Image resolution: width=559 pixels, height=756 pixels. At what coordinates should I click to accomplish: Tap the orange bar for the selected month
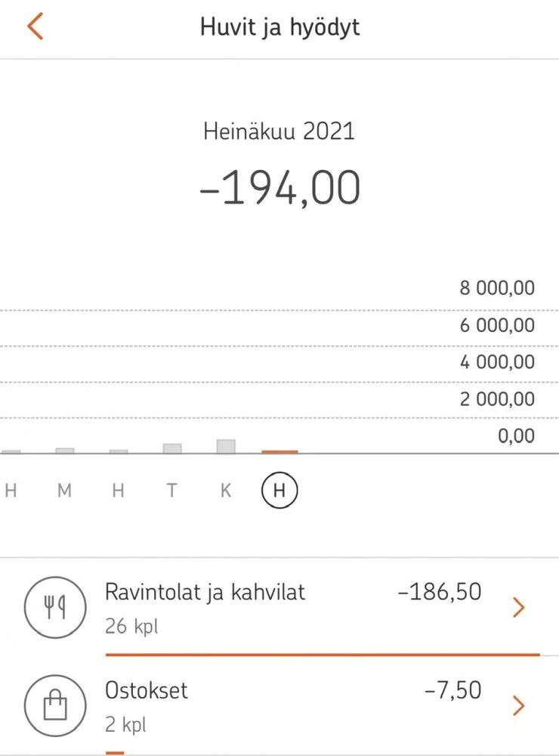point(279,451)
